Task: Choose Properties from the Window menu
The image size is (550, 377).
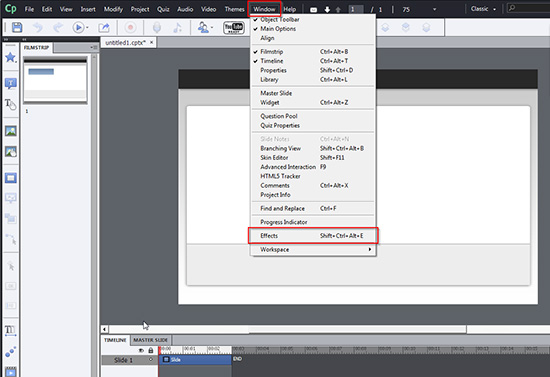Action: (312, 70)
